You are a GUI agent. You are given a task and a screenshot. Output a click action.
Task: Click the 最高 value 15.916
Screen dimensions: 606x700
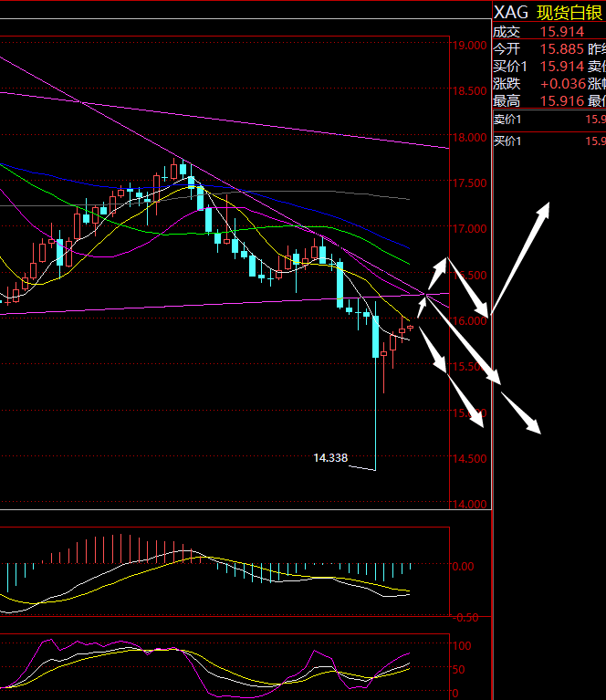point(562,101)
